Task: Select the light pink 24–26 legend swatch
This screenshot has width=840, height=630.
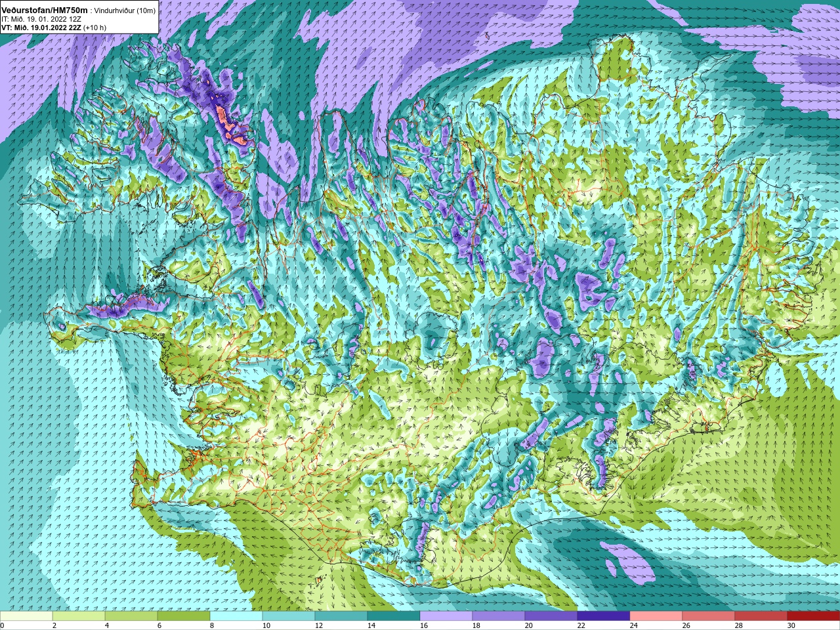Action: point(656,616)
